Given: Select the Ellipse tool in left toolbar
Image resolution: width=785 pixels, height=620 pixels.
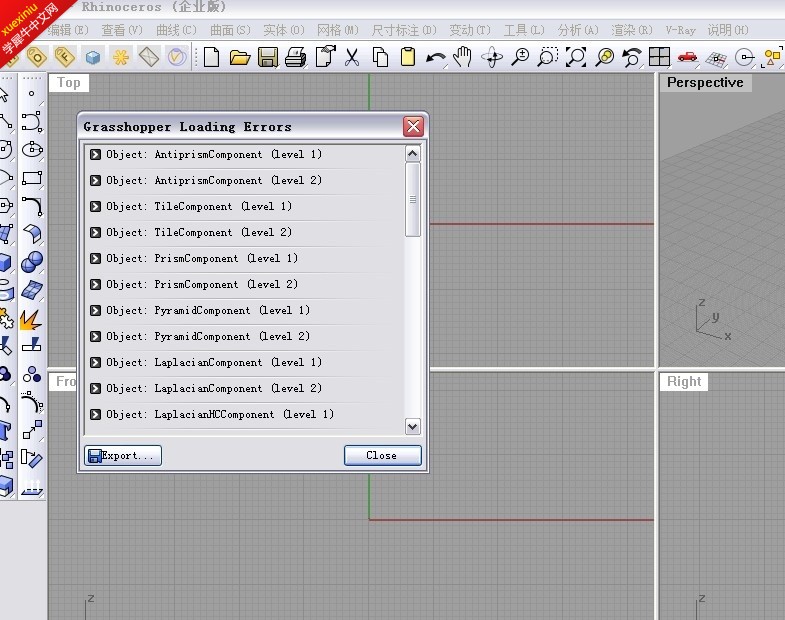Looking at the screenshot, I should pos(32,149).
